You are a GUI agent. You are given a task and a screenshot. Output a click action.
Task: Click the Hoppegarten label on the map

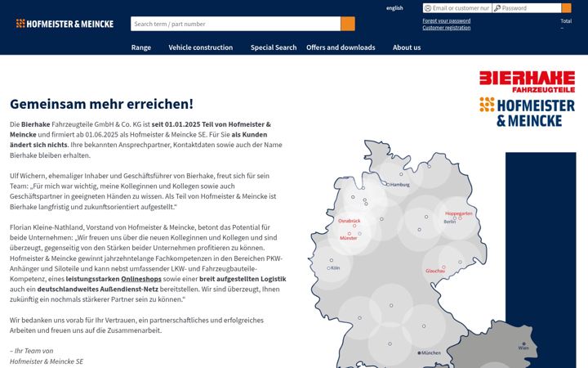[459, 213]
